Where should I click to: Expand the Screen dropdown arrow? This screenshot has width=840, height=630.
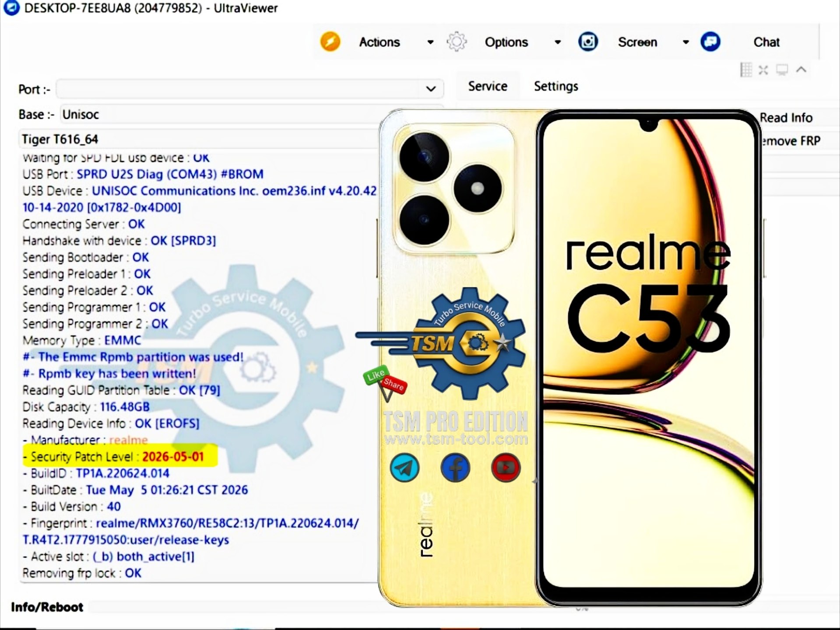(686, 42)
